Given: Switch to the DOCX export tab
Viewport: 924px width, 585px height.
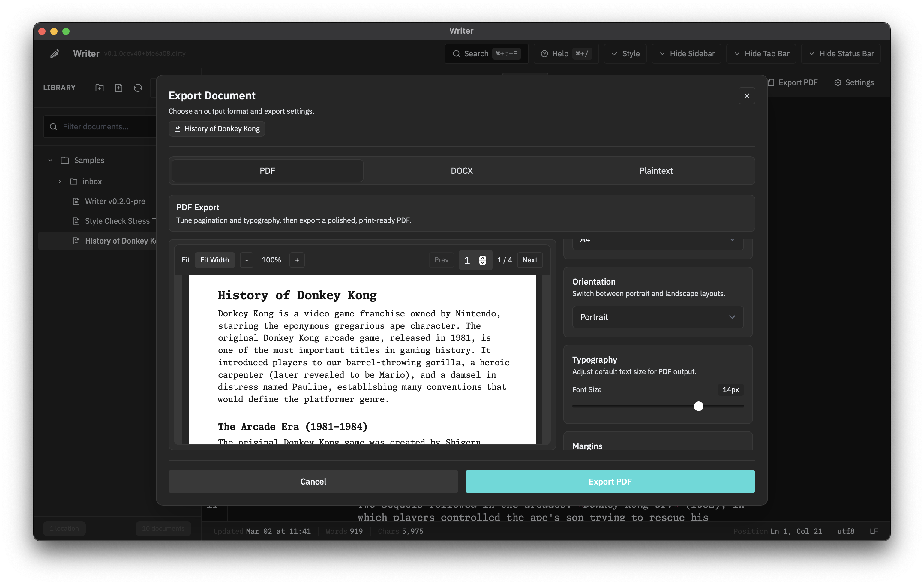Looking at the screenshot, I should coord(462,171).
